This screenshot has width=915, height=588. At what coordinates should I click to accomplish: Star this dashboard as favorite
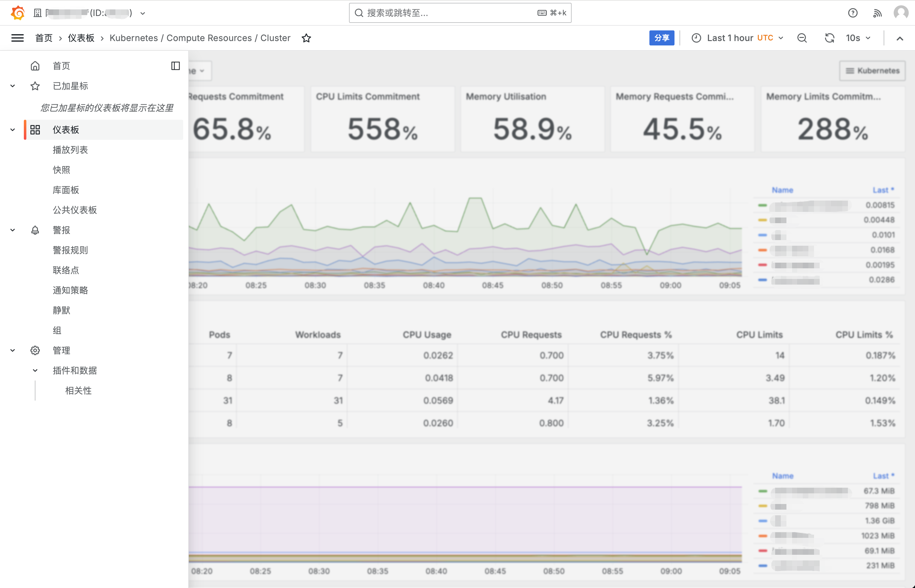point(306,38)
